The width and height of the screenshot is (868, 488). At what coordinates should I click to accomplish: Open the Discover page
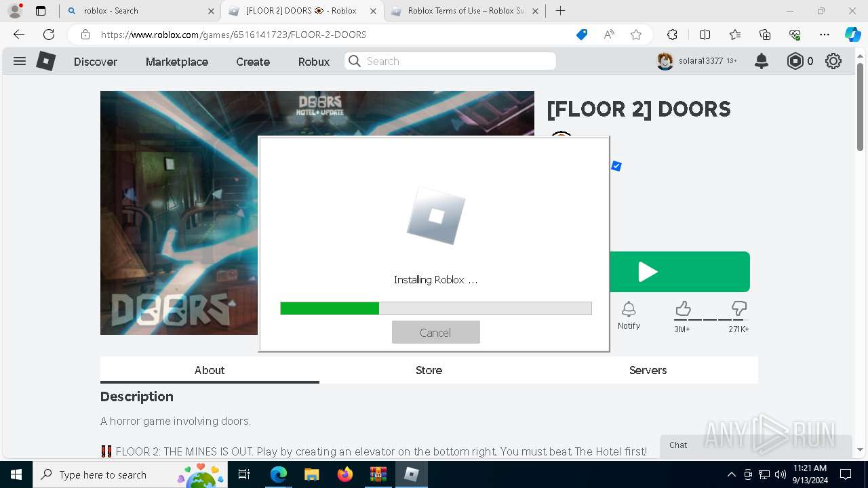click(x=96, y=62)
